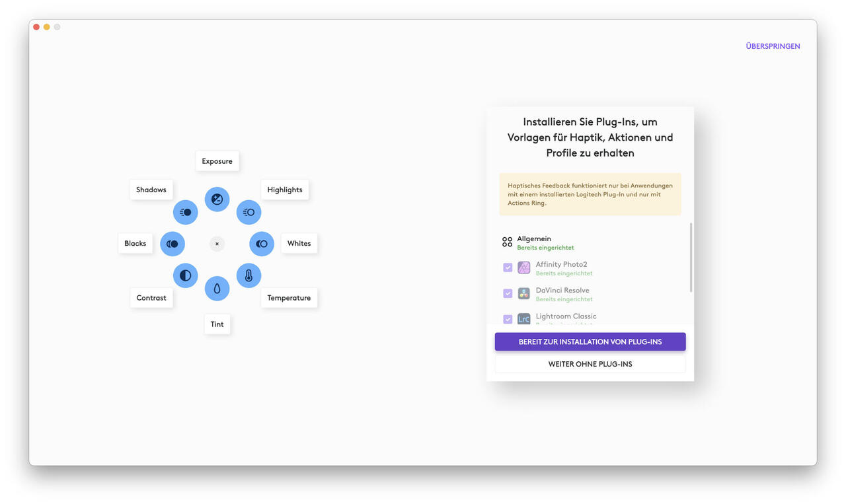This screenshot has height=504, width=846.
Task: Click the Temperature label
Action: coord(289,298)
